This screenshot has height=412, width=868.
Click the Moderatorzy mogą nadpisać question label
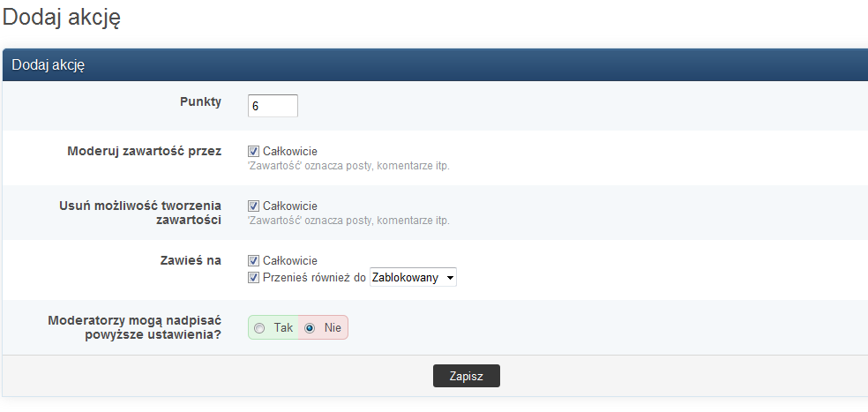coord(134,327)
